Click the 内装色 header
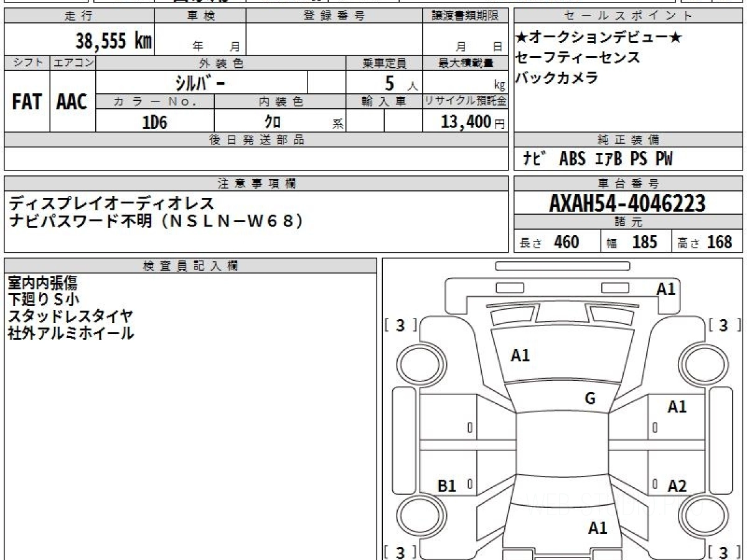The width and height of the screenshot is (747, 560). click(x=280, y=101)
